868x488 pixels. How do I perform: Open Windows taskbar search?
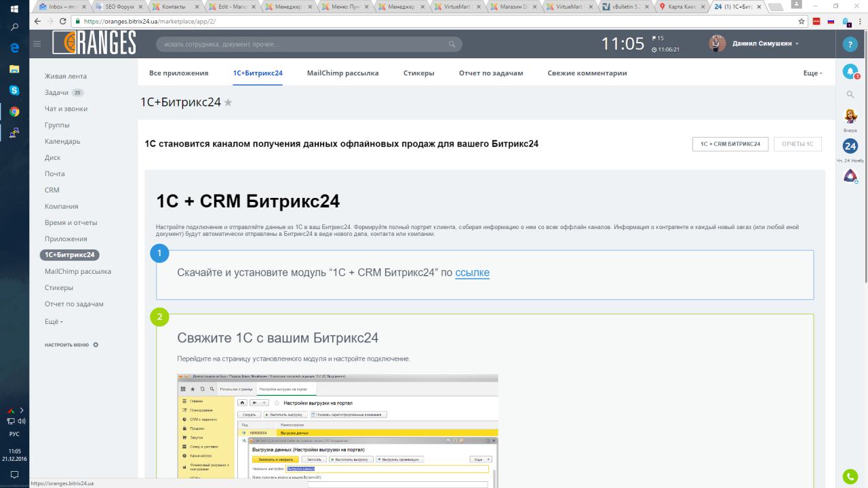(14, 28)
